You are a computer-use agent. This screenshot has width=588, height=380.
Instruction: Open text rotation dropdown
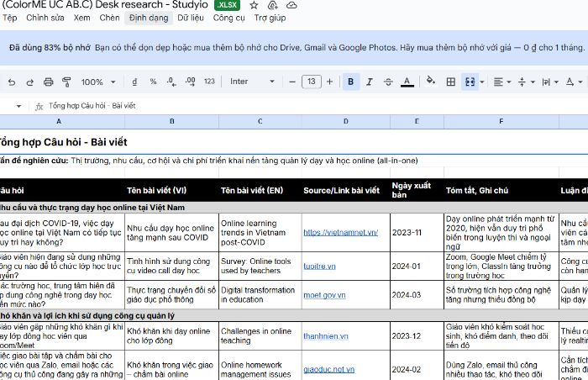[x=574, y=82]
